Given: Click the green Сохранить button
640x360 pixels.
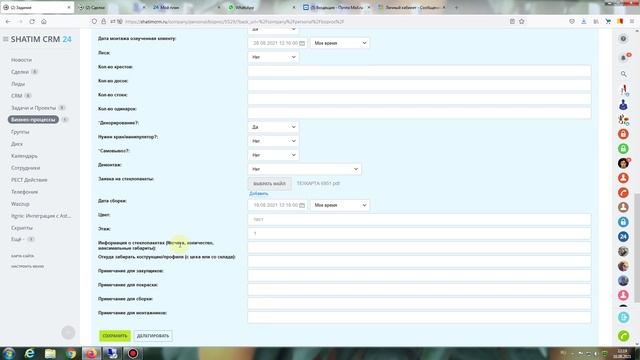Looking at the screenshot, I should point(115,336).
